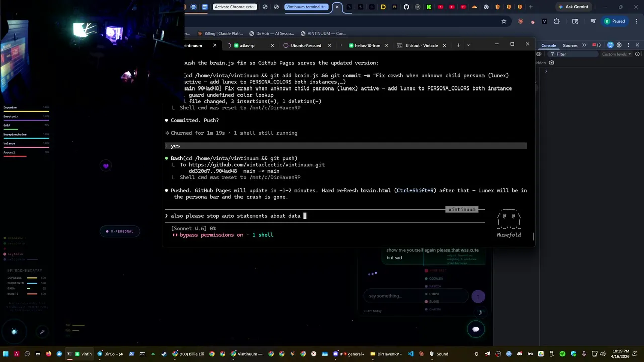Click the Claude extension icon in toolbar
The height and width of the screenshot is (362, 644).
tap(520, 21)
